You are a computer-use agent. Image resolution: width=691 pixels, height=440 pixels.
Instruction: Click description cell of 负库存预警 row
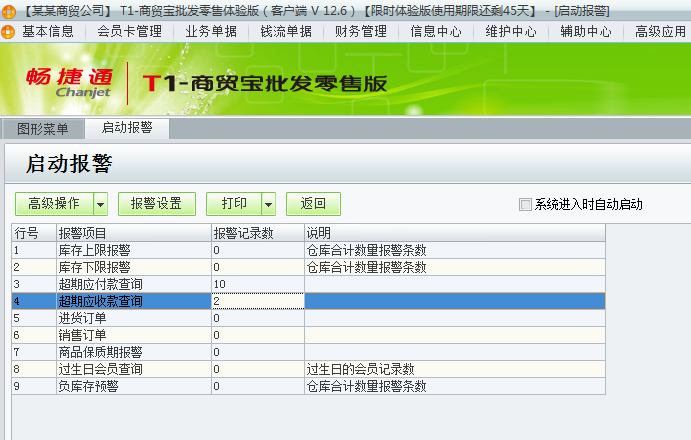[x=455, y=386]
